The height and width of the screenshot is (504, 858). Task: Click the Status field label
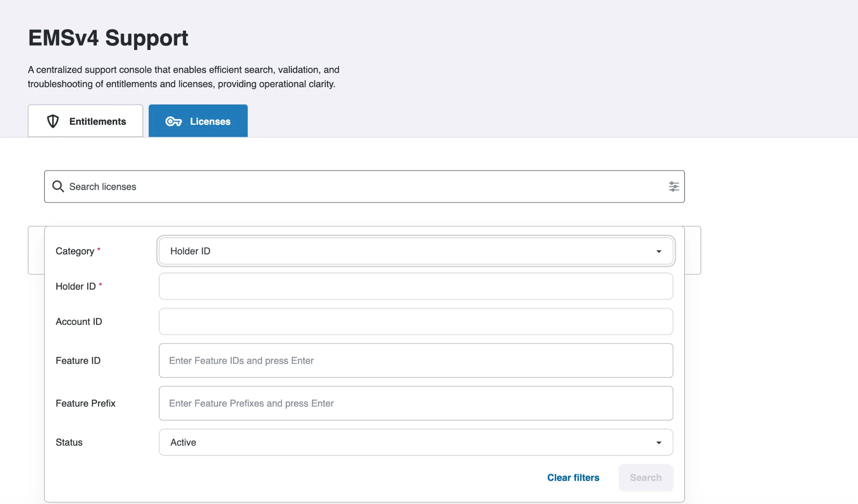(69, 442)
